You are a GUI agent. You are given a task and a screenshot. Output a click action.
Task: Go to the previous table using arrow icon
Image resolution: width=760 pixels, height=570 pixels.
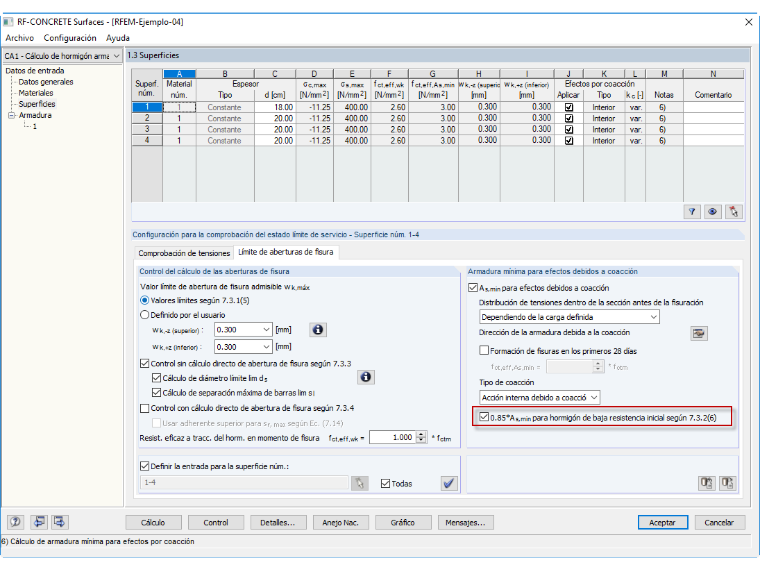(38, 522)
